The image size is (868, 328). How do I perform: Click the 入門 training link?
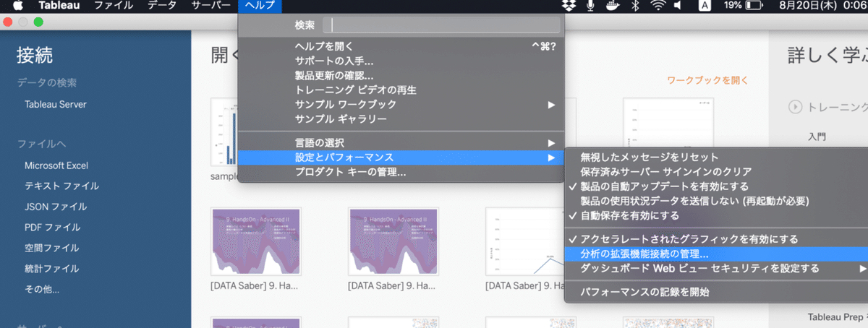pos(817,136)
